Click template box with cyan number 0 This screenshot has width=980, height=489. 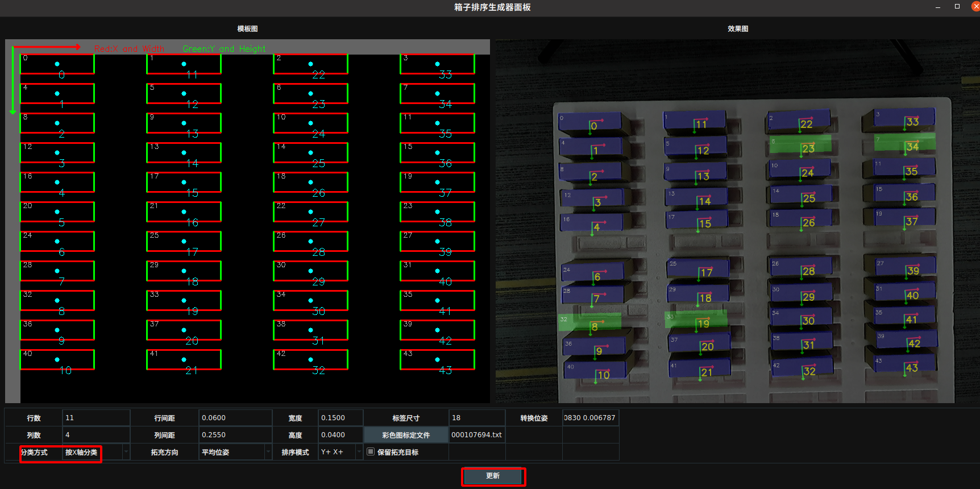click(x=57, y=64)
